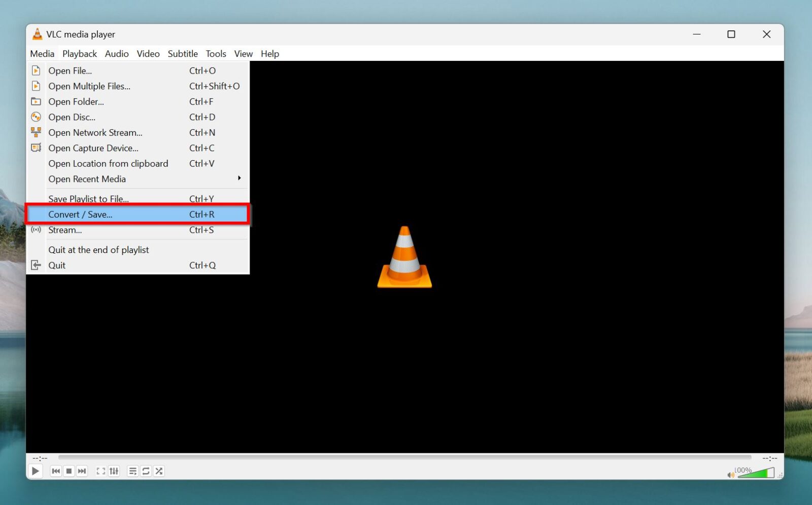
Task: Click the Stream entry's broadcast icon
Action: [36, 230]
